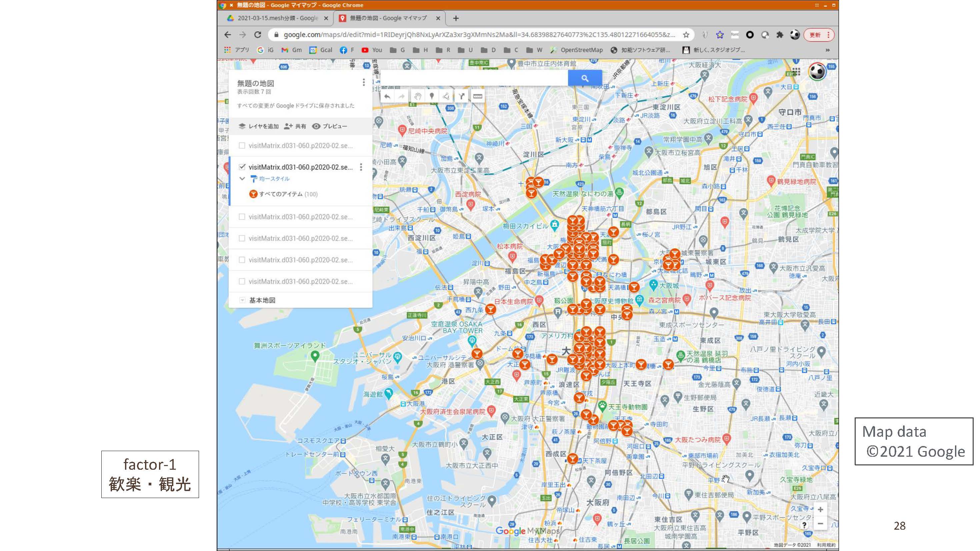Screen dimensions: 980x551
Task: Close the 2021-03-15.mesh分類 tab
Action: [326, 18]
